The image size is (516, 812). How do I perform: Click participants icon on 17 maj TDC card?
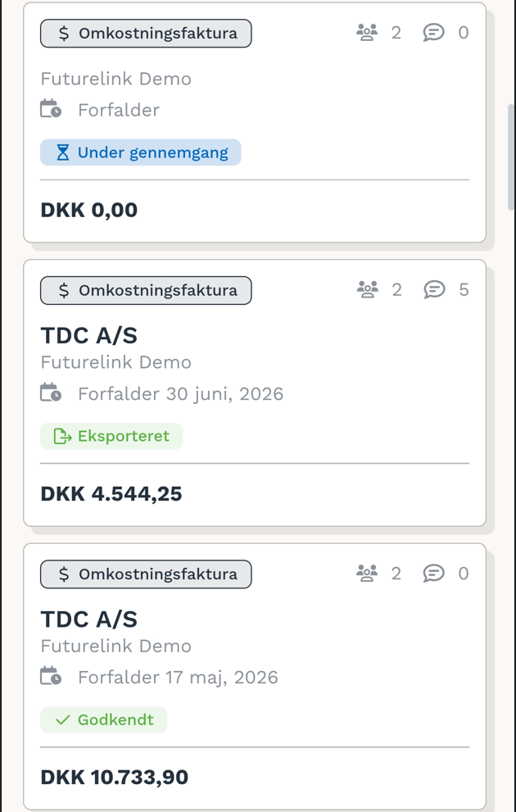[x=367, y=574]
